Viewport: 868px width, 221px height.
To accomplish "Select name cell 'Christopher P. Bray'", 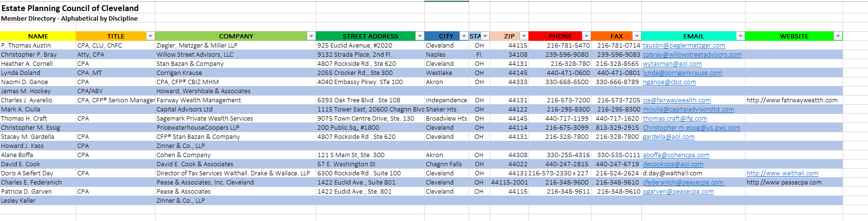I will click(x=38, y=55).
